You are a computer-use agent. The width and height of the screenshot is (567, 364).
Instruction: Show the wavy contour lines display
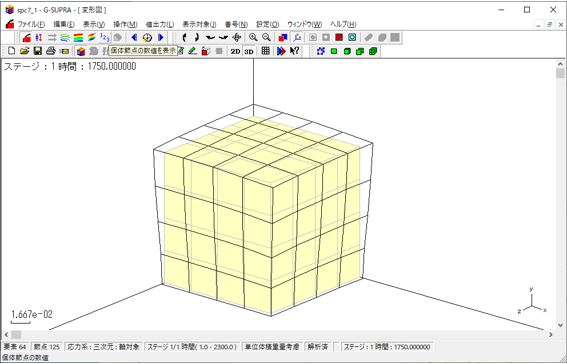point(65,38)
